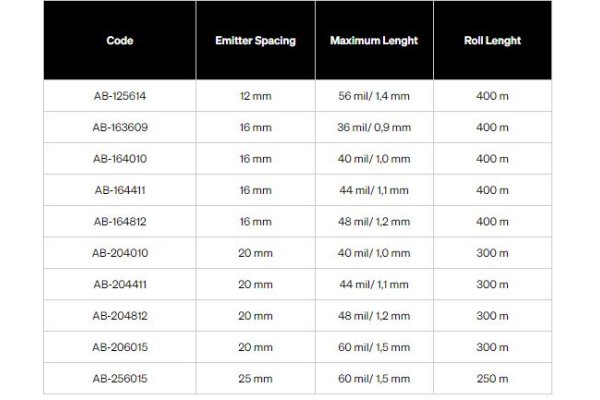600x400 pixels.
Task: Click the Emitter Spacing column header
Action: (255, 42)
